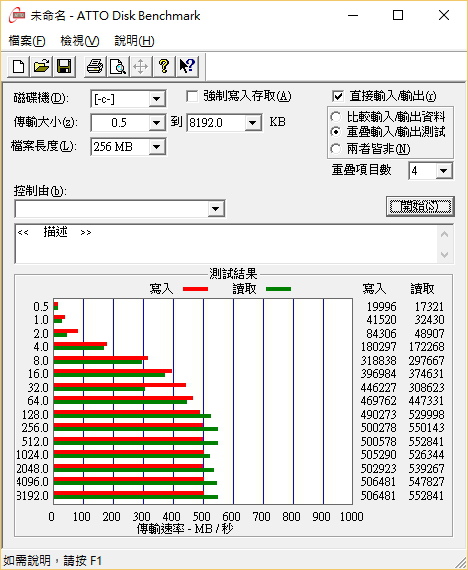Click the 測試結果 group title
468x570 pixels.
(x=233, y=273)
